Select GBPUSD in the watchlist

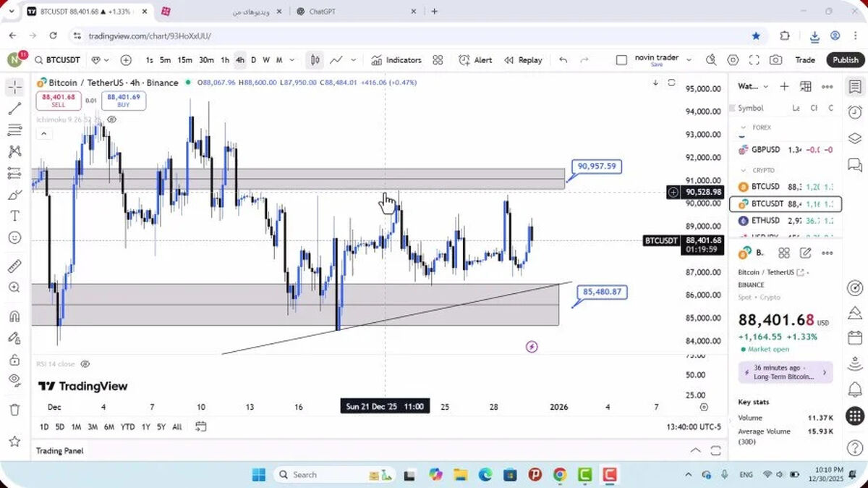tap(786, 150)
